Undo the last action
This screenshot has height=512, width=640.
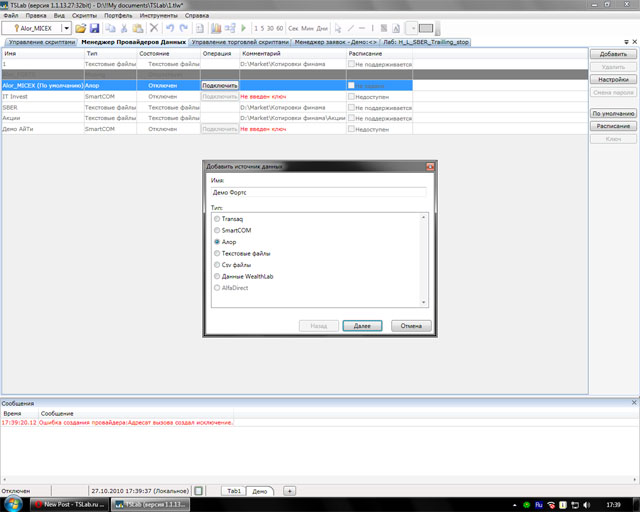(x=170, y=28)
